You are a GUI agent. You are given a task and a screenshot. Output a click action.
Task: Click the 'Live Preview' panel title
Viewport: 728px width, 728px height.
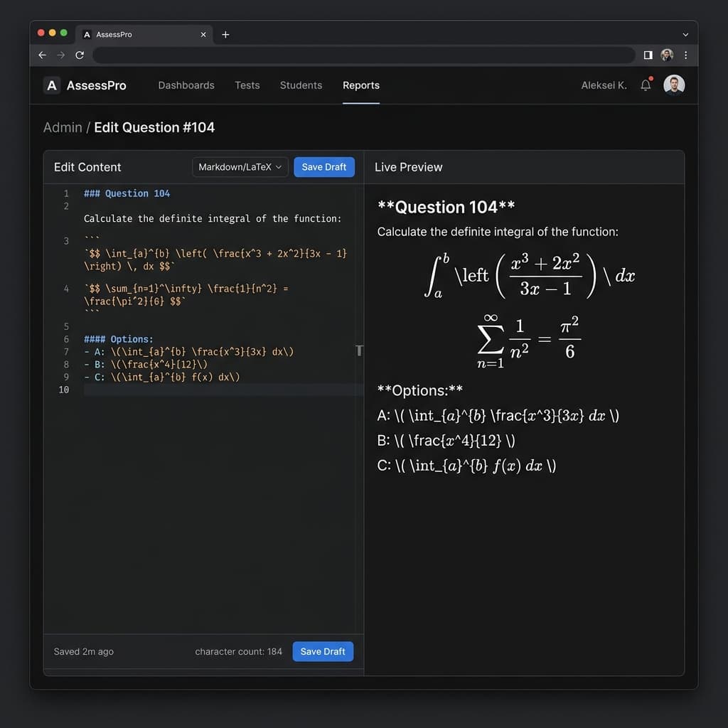click(409, 167)
